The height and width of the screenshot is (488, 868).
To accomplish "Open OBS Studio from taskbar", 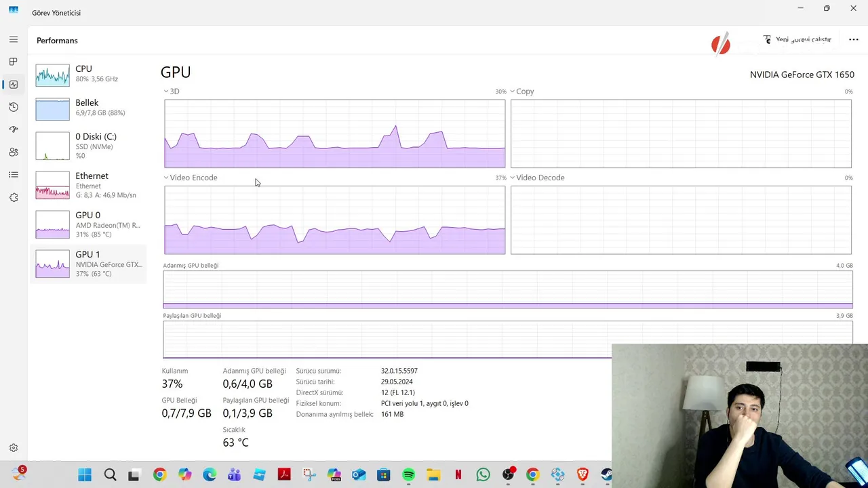I will 508,475.
